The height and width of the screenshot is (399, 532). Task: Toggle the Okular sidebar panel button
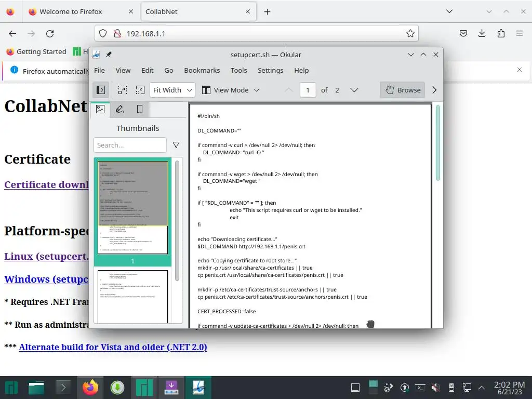pos(101,90)
